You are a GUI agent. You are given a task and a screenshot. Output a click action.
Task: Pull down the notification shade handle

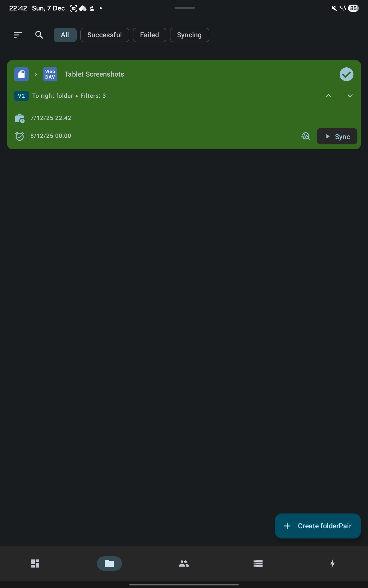[x=185, y=8]
